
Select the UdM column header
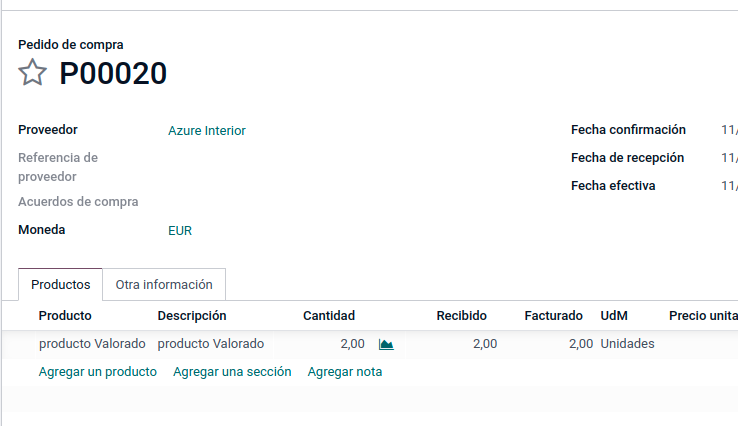pos(614,315)
